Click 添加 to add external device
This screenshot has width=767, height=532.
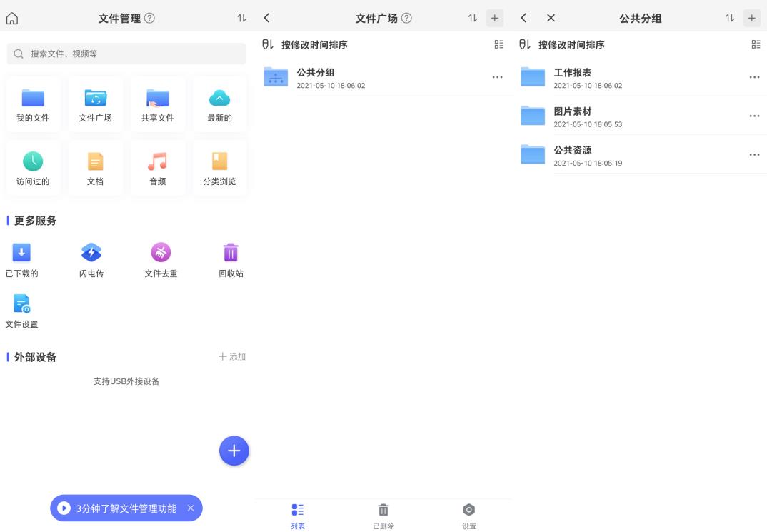[231, 356]
